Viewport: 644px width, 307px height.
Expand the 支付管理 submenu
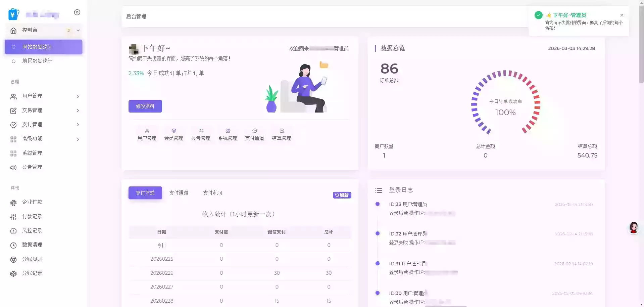[x=78, y=125]
